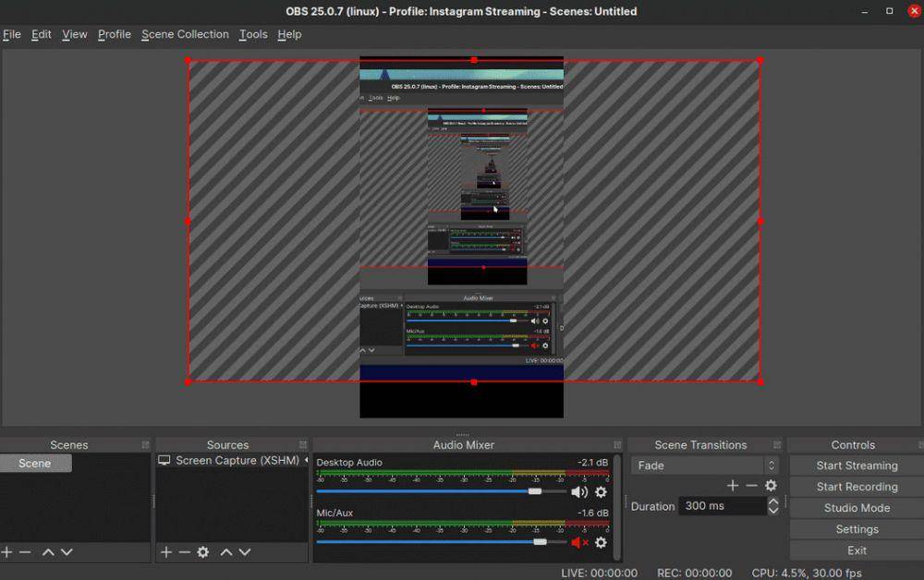Open transition properties gear icon
The image size is (924, 580).
771,485
